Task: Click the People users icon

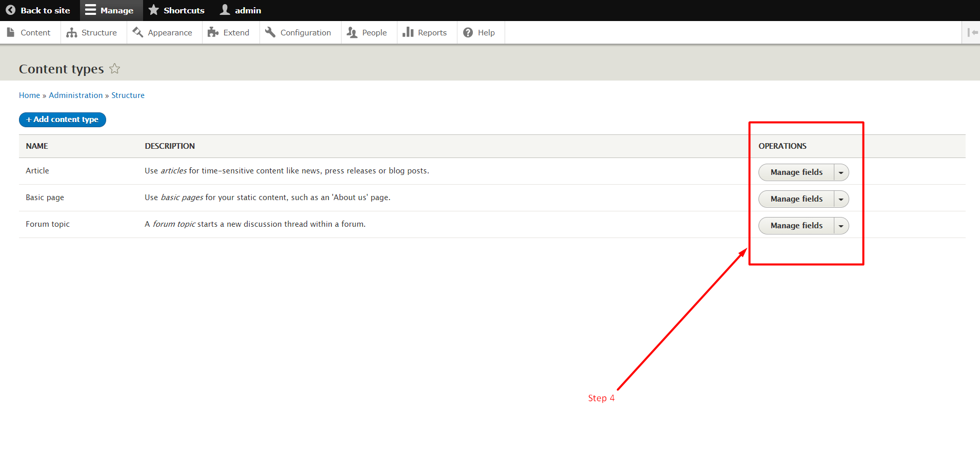Action: click(x=352, y=32)
